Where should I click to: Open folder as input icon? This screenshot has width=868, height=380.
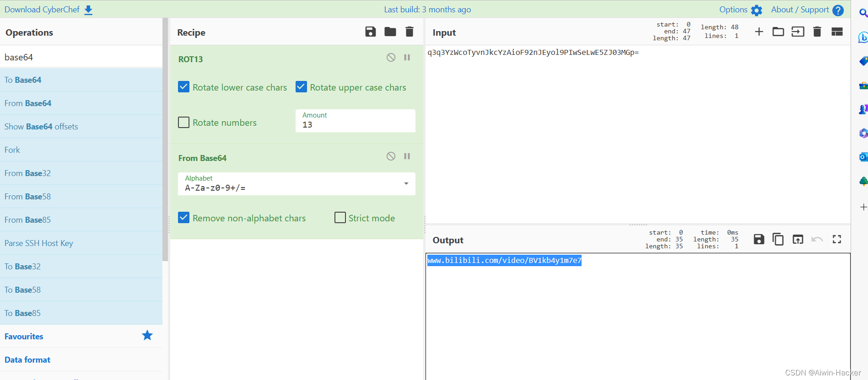(x=778, y=32)
